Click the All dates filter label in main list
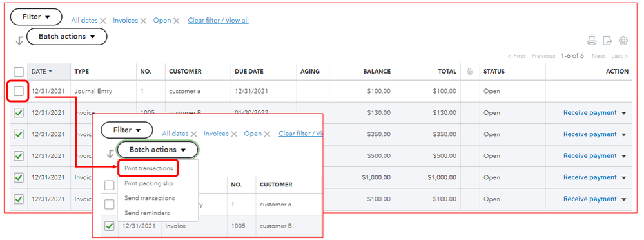Image resolution: width=644 pixels, height=240 pixels. coord(84,20)
